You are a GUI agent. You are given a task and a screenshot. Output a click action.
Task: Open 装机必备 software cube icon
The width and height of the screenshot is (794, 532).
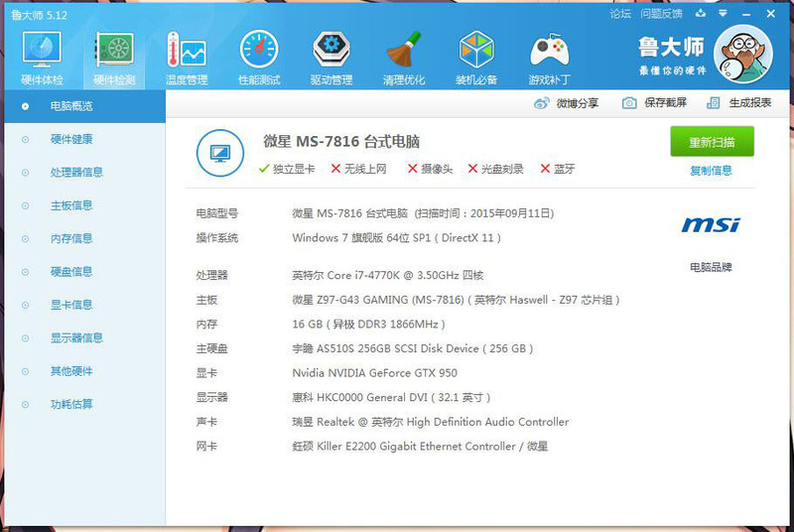click(x=476, y=58)
